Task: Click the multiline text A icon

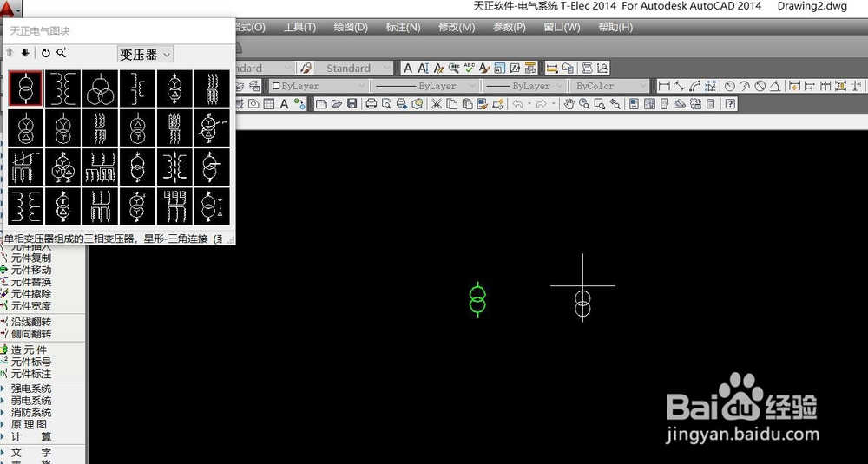Action: coord(408,68)
